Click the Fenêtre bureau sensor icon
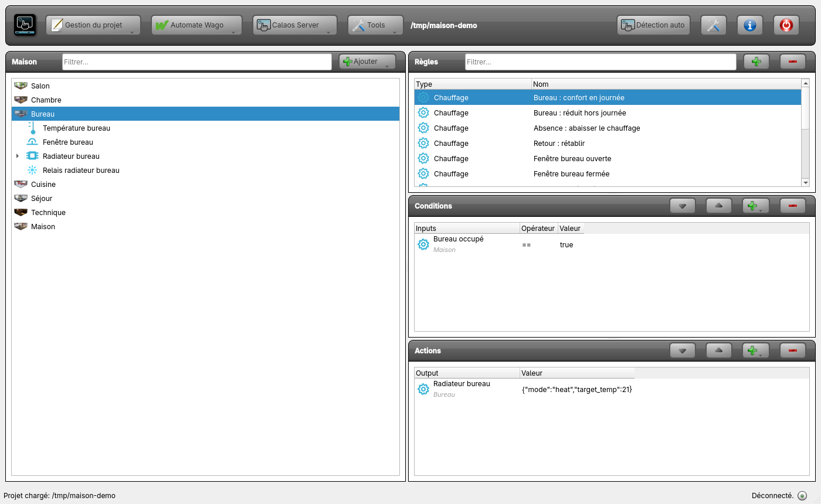 (x=32, y=142)
